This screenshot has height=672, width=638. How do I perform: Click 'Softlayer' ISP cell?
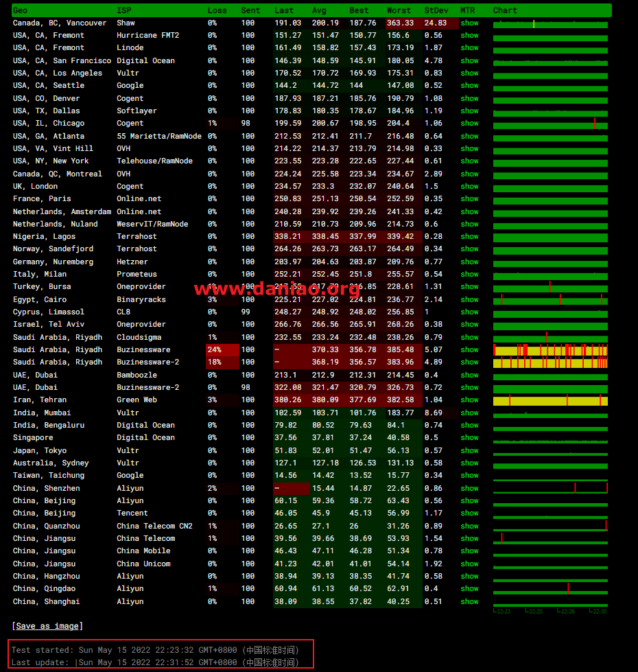coord(137,111)
